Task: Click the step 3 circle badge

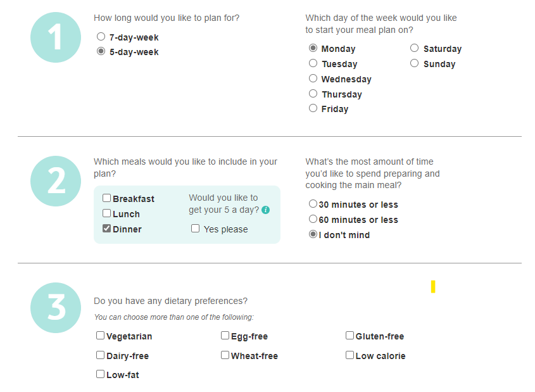Action: click(55, 308)
